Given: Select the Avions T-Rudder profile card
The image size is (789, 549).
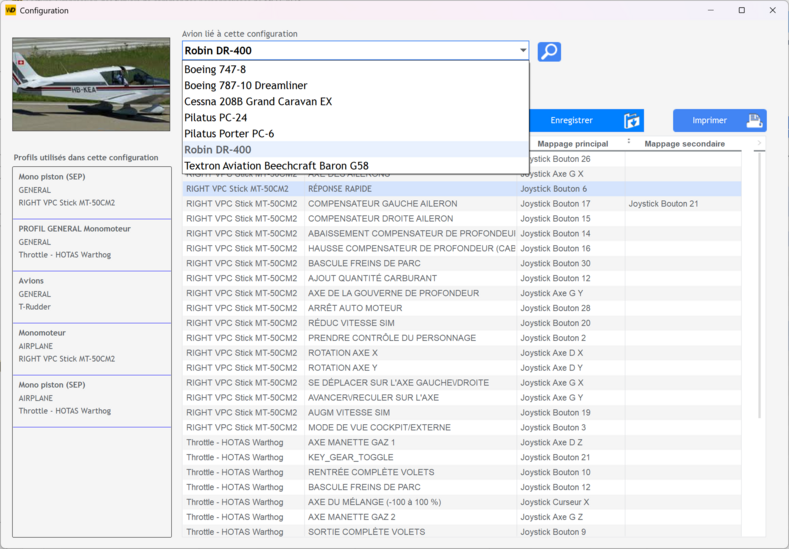Looking at the screenshot, I should 92,297.
